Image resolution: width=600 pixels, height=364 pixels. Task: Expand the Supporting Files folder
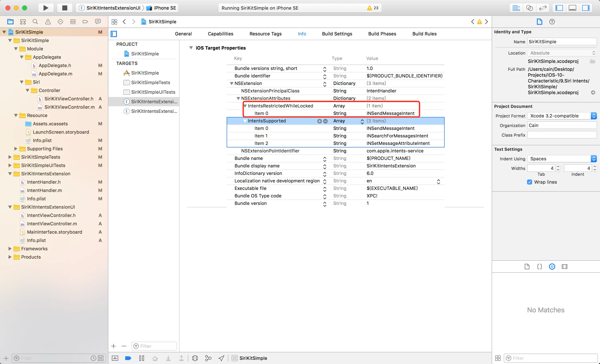16,149
